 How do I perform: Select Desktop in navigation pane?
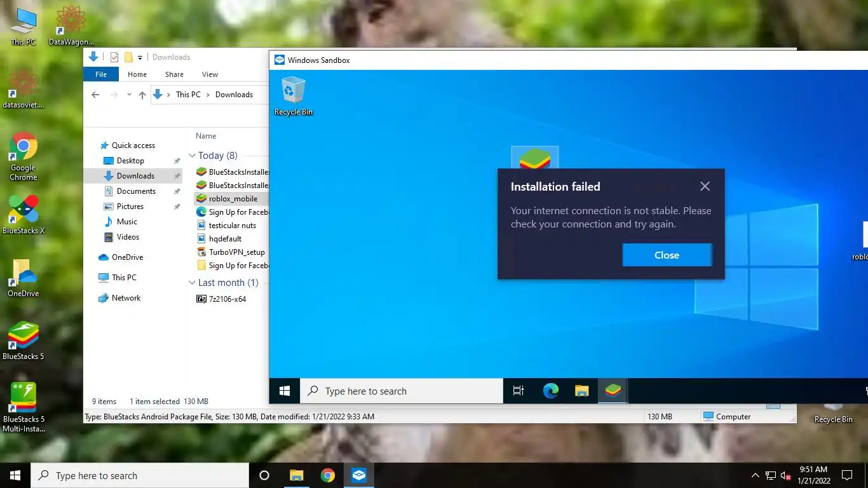coord(130,161)
